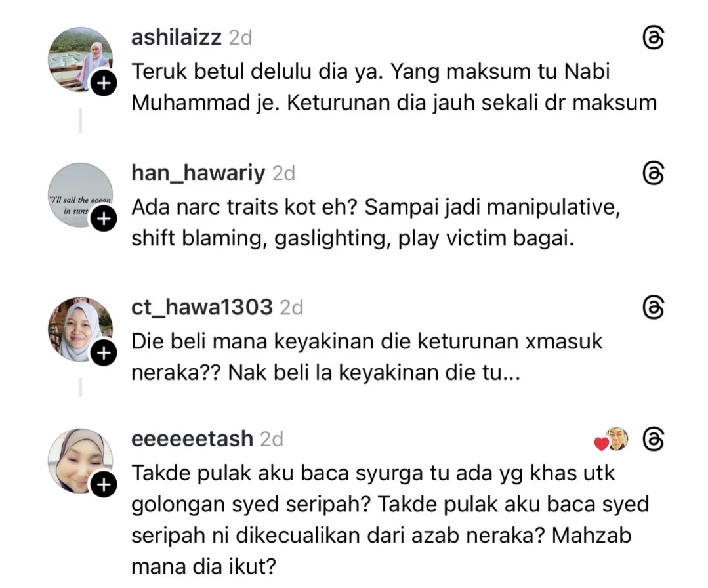The width and height of the screenshot is (708, 588).
Task: Follow ashilaizz using the plus badge
Action: pyautogui.click(x=104, y=83)
